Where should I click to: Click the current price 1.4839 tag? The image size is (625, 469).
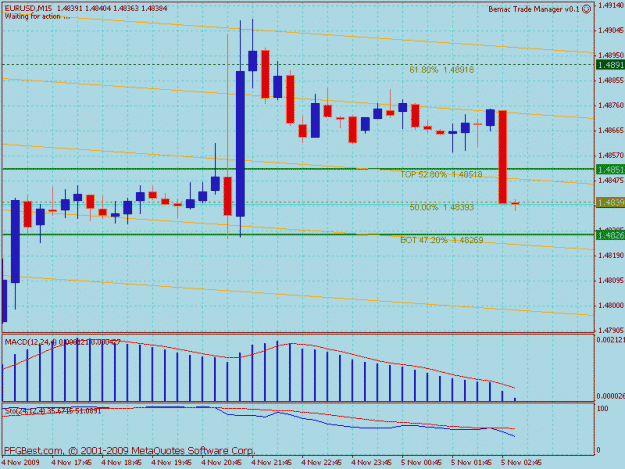611,203
